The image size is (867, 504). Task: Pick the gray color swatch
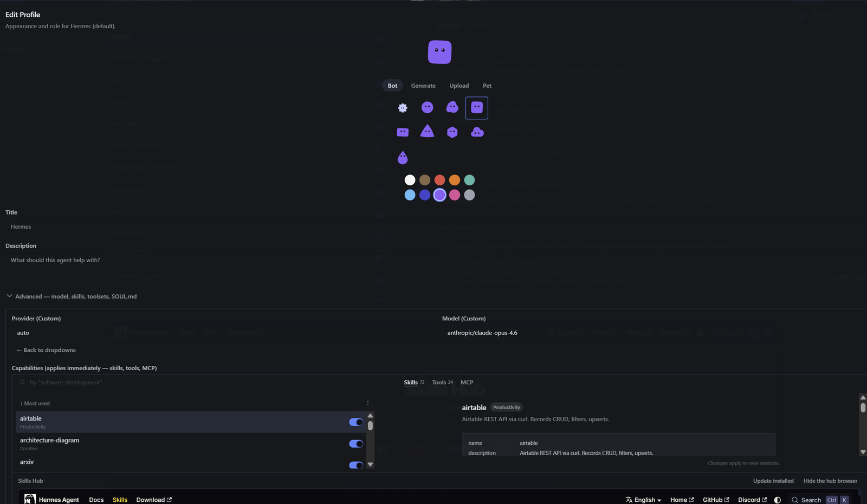470,195
